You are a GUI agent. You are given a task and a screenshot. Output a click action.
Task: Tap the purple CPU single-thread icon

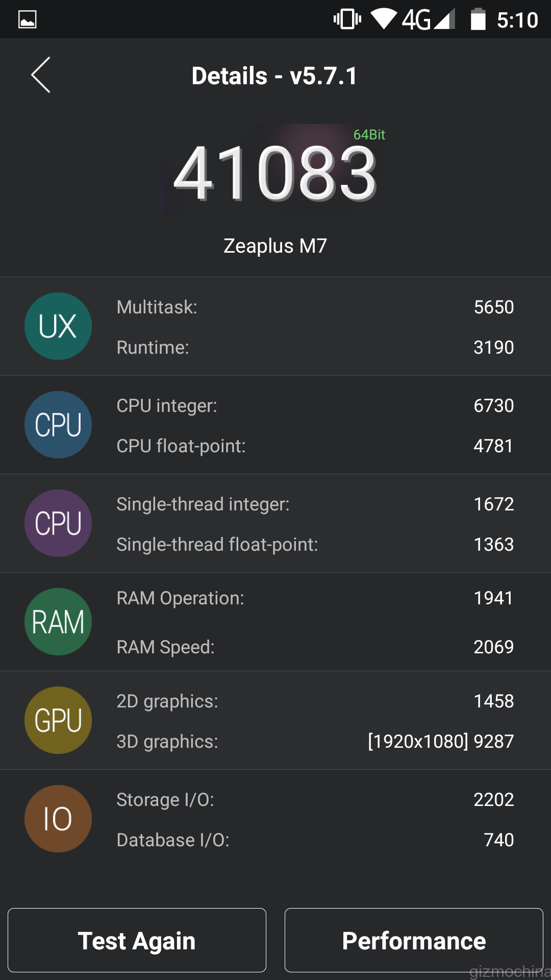click(58, 523)
